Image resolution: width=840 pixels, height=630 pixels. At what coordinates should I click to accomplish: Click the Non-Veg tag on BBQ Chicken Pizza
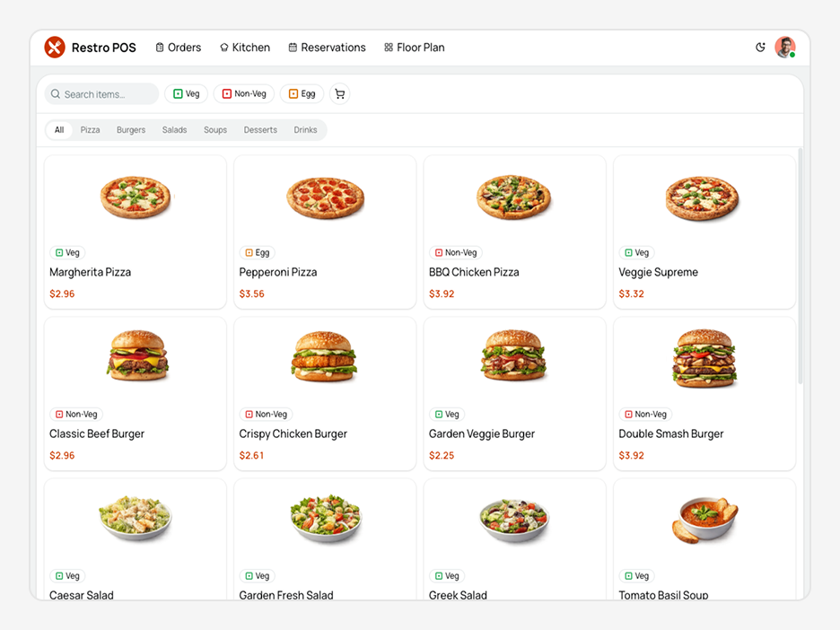456,252
